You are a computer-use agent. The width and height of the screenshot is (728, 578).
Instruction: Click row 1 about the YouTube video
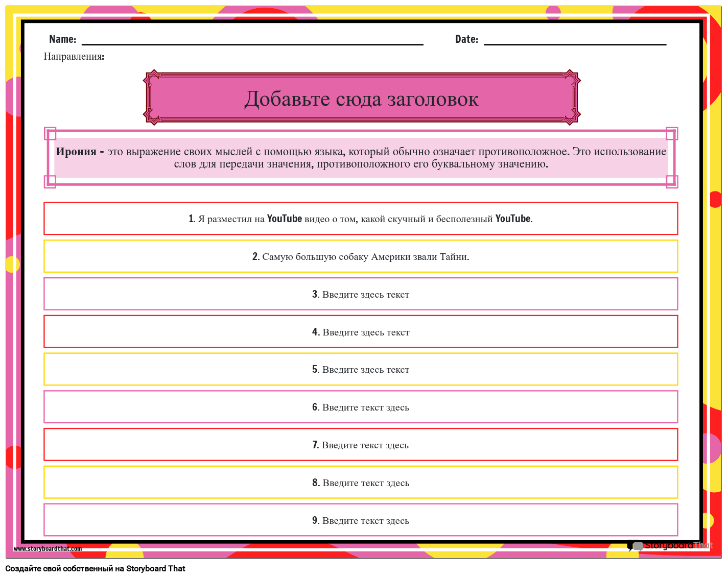pyautogui.click(x=361, y=219)
